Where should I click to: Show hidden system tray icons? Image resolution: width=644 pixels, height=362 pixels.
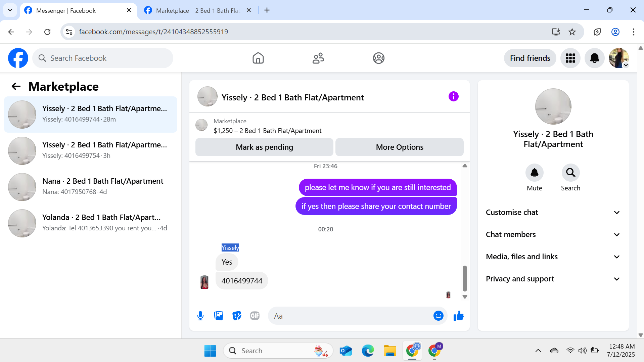pos(538,351)
